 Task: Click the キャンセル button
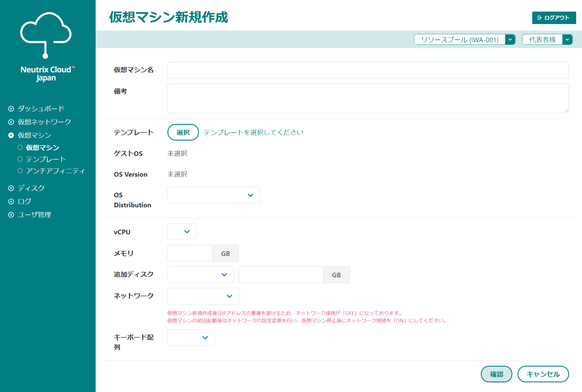click(543, 374)
